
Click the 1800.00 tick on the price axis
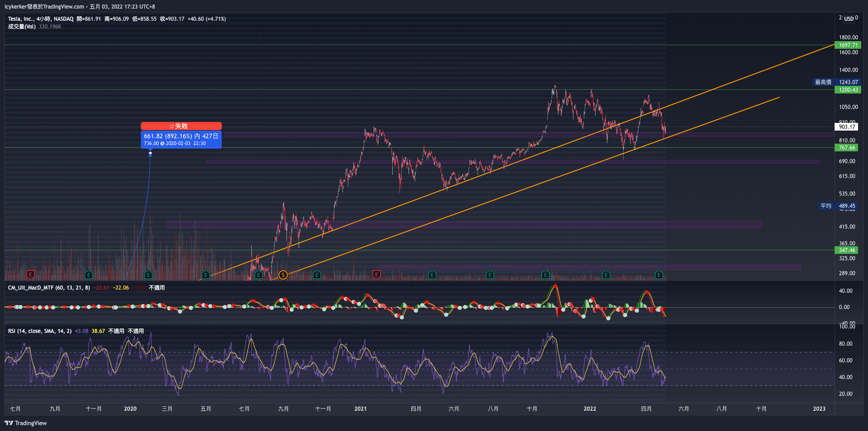[848, 37]
